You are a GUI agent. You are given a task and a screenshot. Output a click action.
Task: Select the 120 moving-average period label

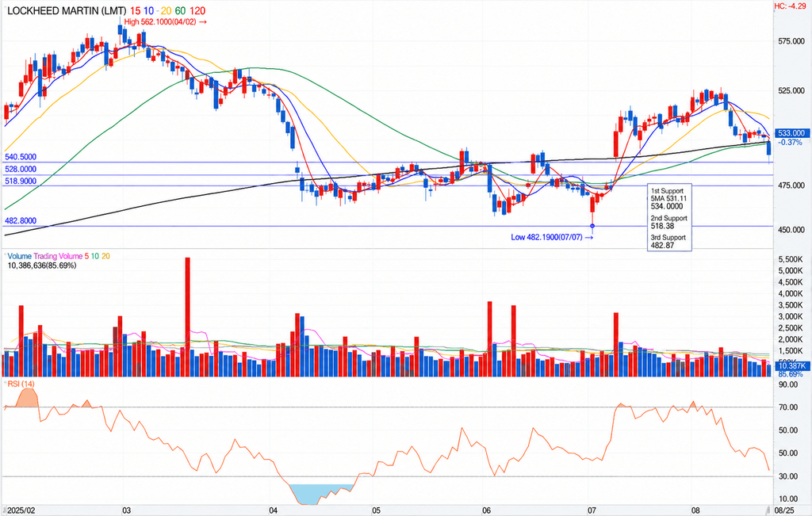[197, 10]
